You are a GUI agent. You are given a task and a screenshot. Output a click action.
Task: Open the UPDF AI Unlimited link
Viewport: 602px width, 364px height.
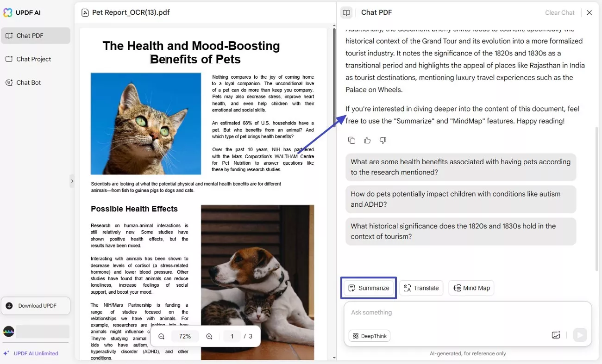click(x=31, y=353)
